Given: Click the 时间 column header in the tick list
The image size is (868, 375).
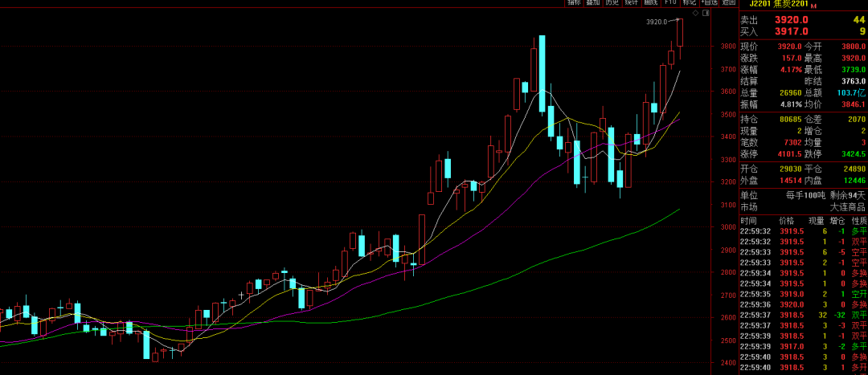Looking at the screenshot, I should (x=748, y=220).
